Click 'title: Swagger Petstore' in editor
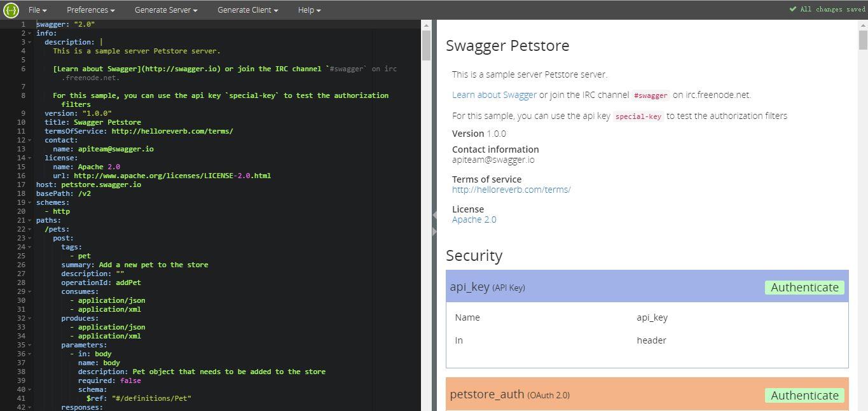868x411 pixels. point(93,122)
